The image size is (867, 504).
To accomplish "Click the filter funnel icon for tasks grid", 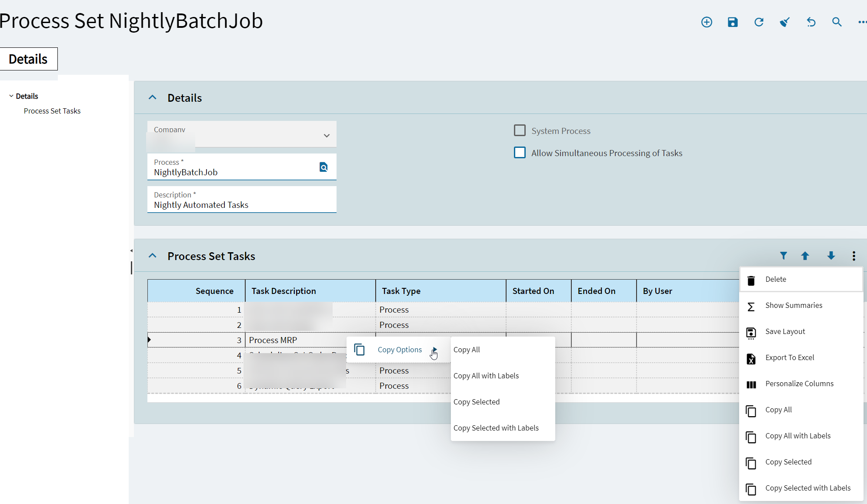I will click(x=783, y=256).
